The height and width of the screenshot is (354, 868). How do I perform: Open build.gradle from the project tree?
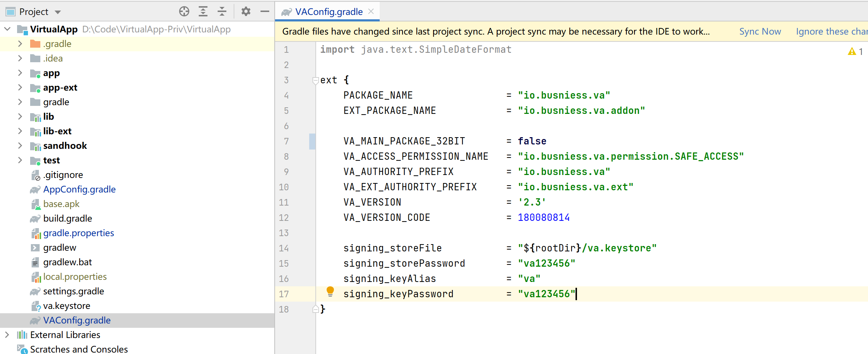tap(68, 218)
